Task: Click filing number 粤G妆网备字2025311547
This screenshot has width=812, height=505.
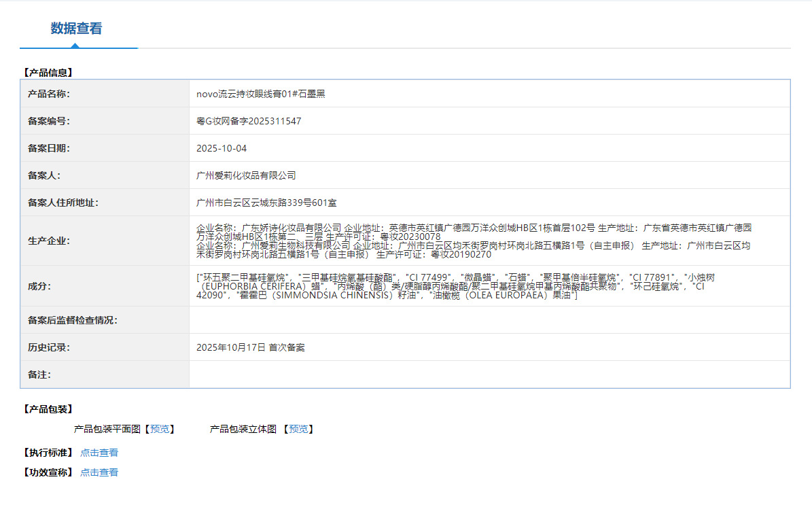Action: click(x=249, y=121)
